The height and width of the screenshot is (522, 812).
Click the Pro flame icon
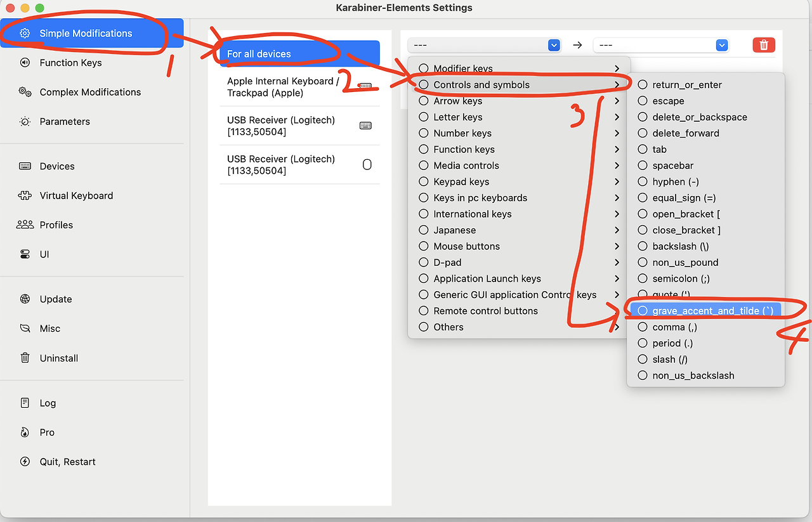[x=25, y=433]
